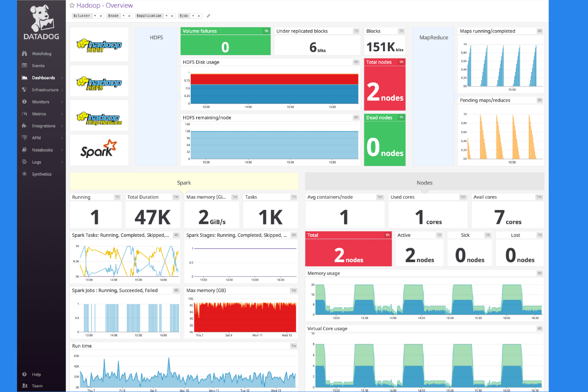Click the Integrations plug icon

(24, 126)
